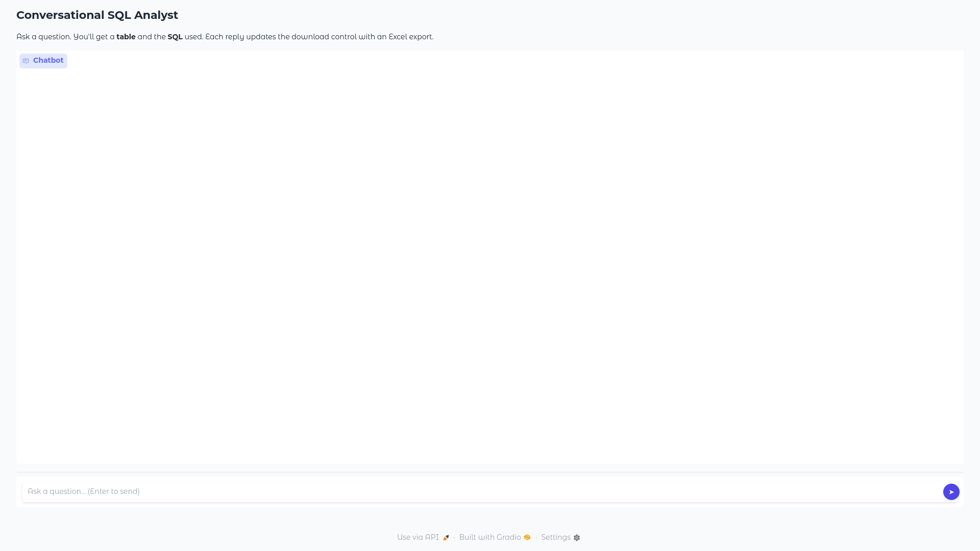Click the bold word 'table' in the description
The height and width of the screenshot is (551, 980).
pyautogui.click(x=126, y=37)
